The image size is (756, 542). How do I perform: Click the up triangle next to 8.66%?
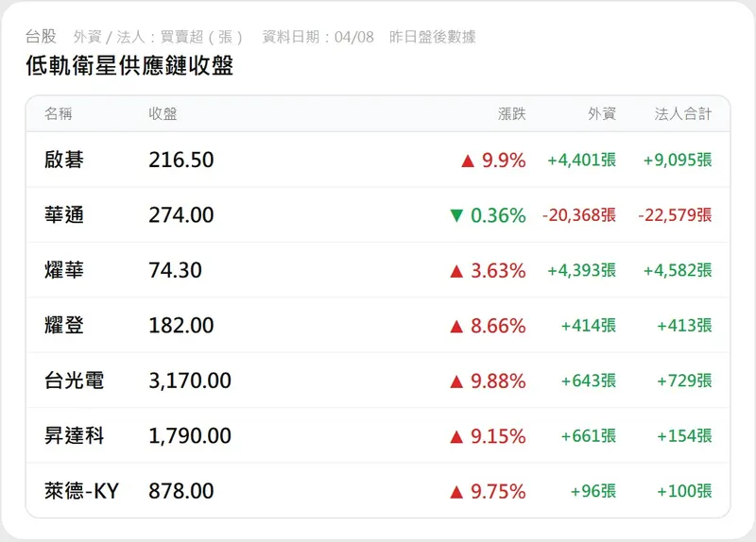[x=456, y=326]
